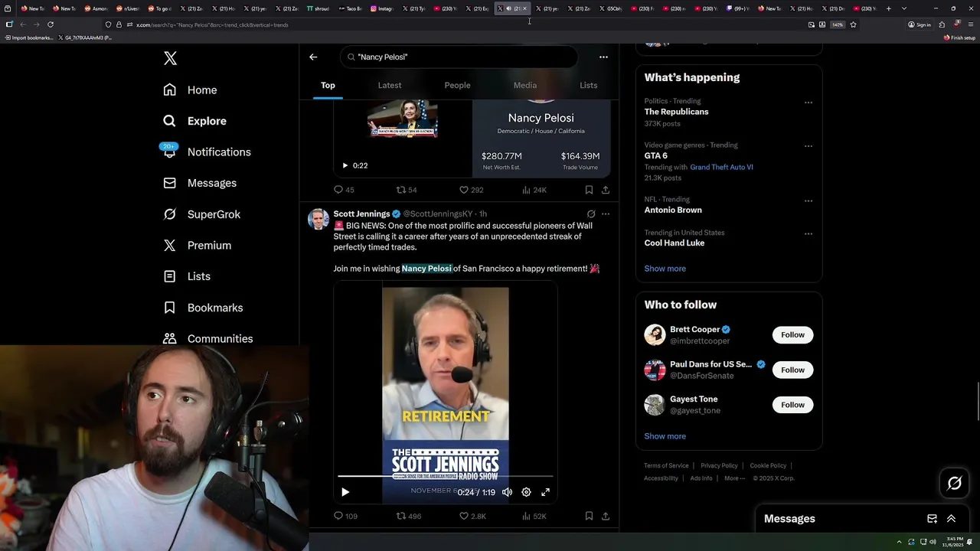The width and height of the screenshot is (980, 551).
Task: Follow Gayest Tone
Action: click(x=792, y=405)
